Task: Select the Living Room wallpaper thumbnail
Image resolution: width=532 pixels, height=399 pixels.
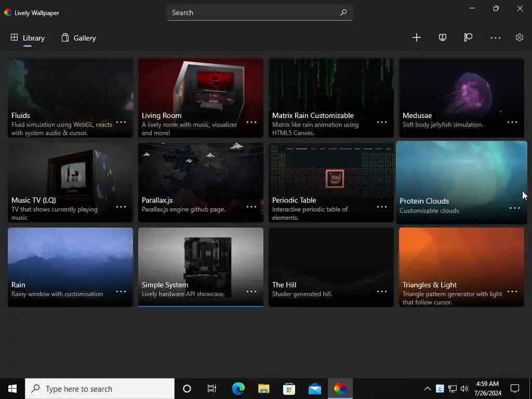Action: click(x=201, y=98)
